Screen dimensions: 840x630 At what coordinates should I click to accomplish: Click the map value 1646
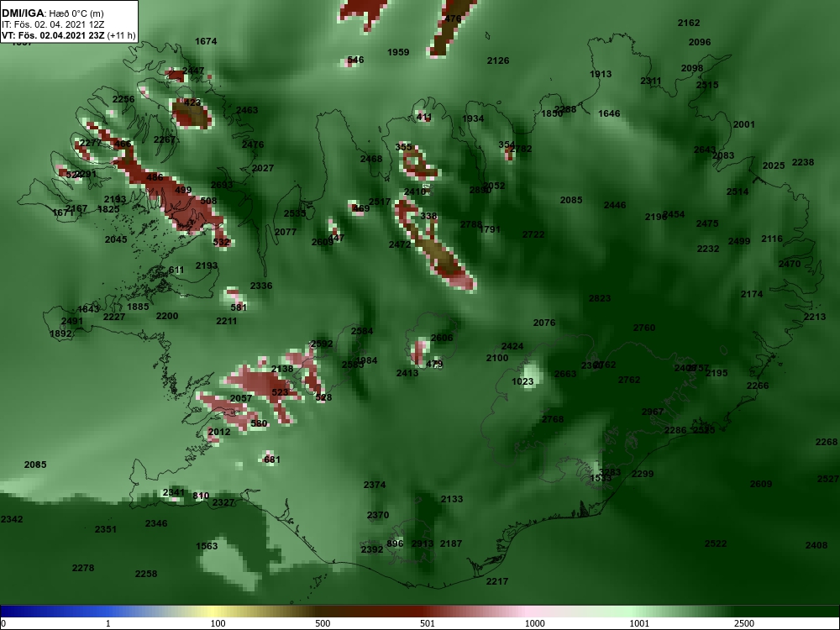click(609, 113)
